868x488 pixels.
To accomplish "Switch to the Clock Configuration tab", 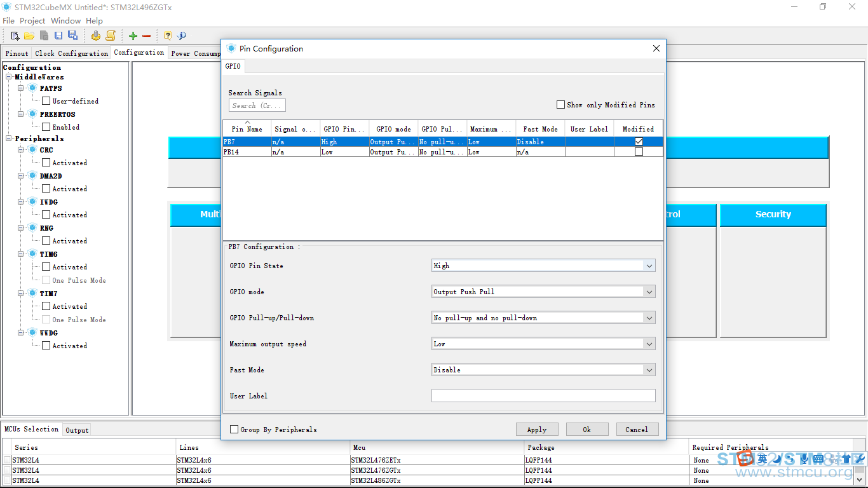I will pos(72,53).
